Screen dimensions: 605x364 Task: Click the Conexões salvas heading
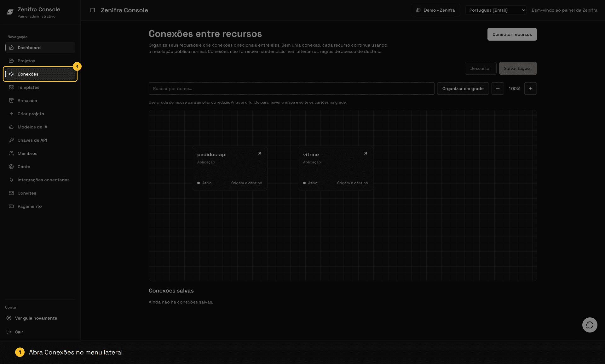coord(171,291)
